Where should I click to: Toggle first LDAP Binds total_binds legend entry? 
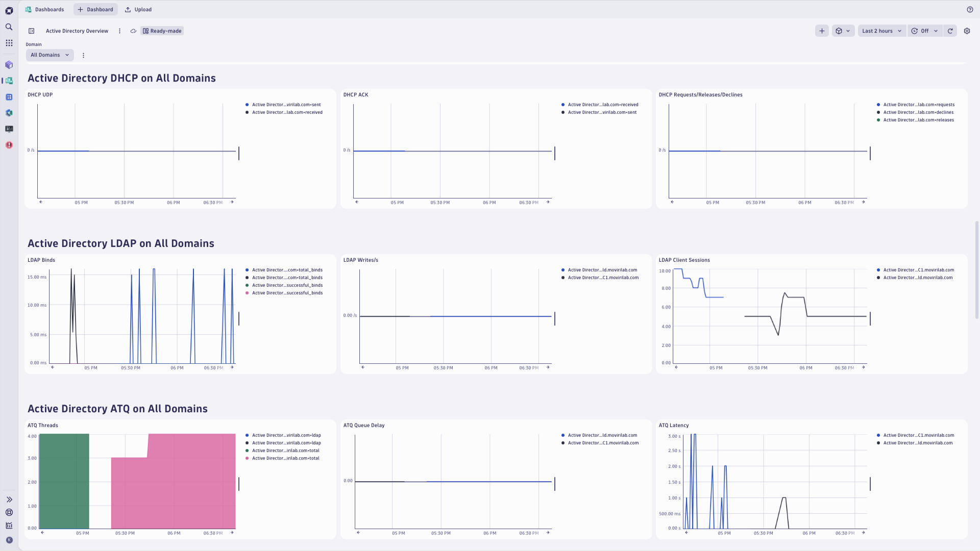[284, 270]
